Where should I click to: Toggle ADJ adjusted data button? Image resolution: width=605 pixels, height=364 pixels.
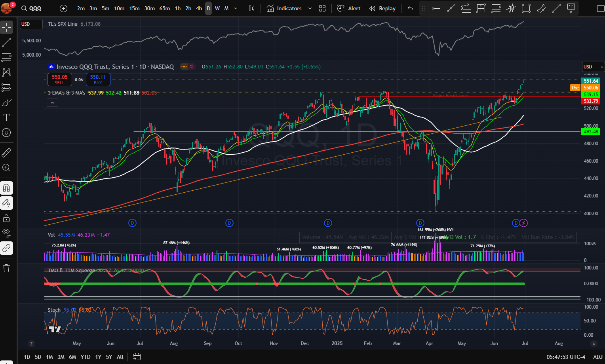pos(598,357)
